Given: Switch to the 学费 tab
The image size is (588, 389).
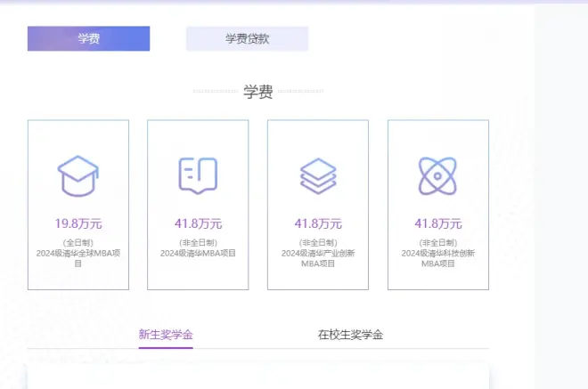Looking at the screenshot, I should 88,39.
